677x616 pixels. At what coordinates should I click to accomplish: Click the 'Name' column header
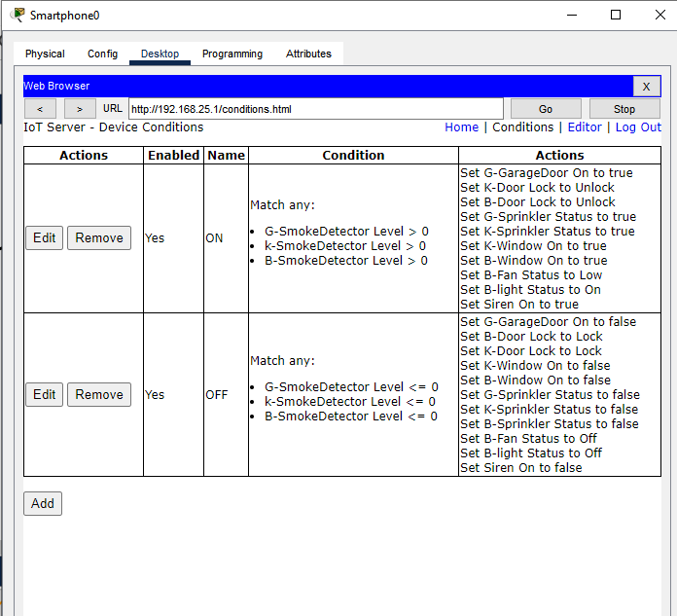[227, 156]
